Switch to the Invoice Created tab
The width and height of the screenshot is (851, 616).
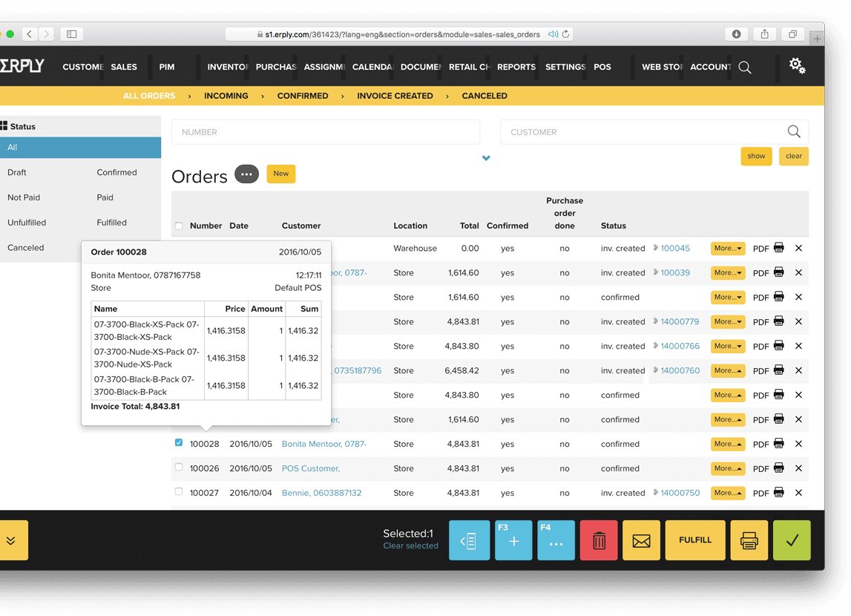click(x=395, y=96)
